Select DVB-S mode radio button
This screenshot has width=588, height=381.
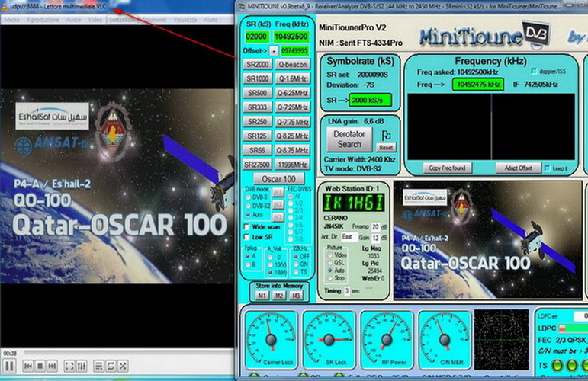(248, 197)
